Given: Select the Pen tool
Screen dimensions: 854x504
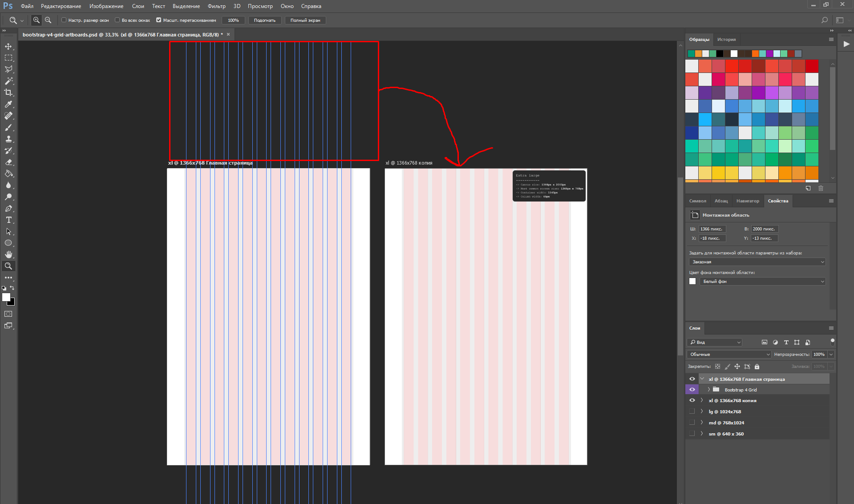Looking at the screenshot, I should pos(8,208).
